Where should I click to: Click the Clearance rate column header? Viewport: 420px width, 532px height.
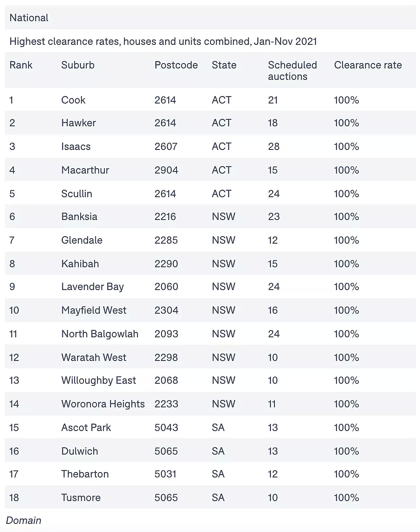pos(368,65)
